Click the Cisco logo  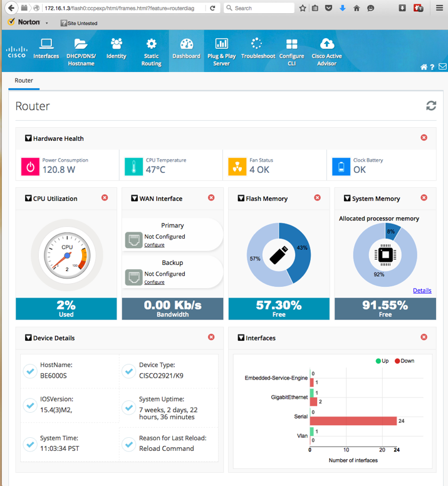click(x=17, y=52)
